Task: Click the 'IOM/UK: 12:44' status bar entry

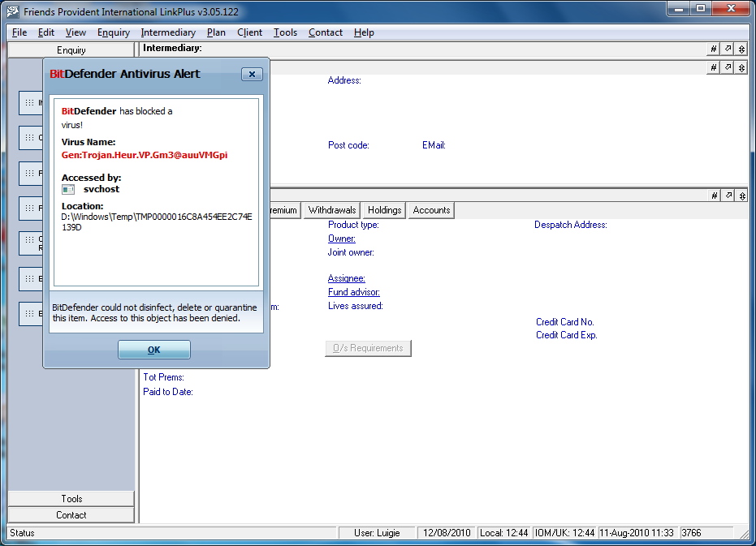Action: pos(564,532)
